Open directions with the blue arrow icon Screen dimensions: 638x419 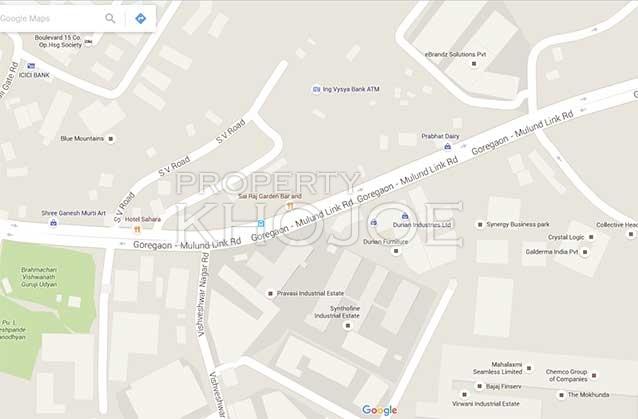pos(140,18)
